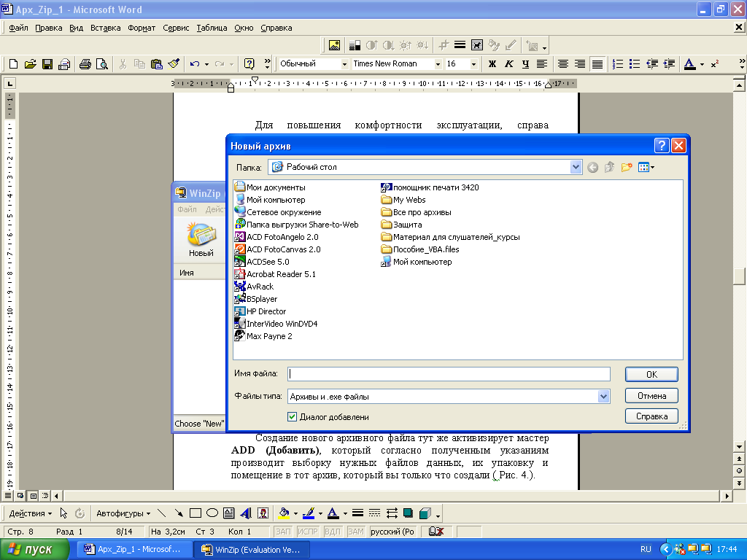
Task: Cut selection with scissors icon
Action: 123,64
